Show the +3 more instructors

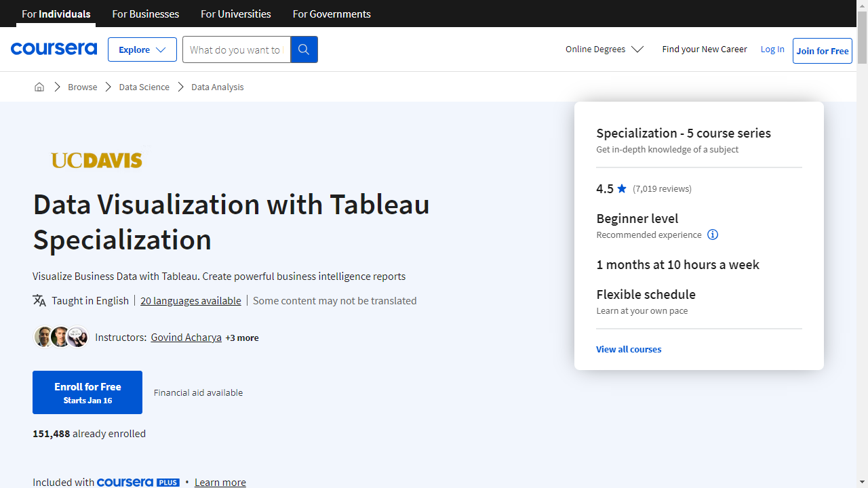(x=242, y=338)
